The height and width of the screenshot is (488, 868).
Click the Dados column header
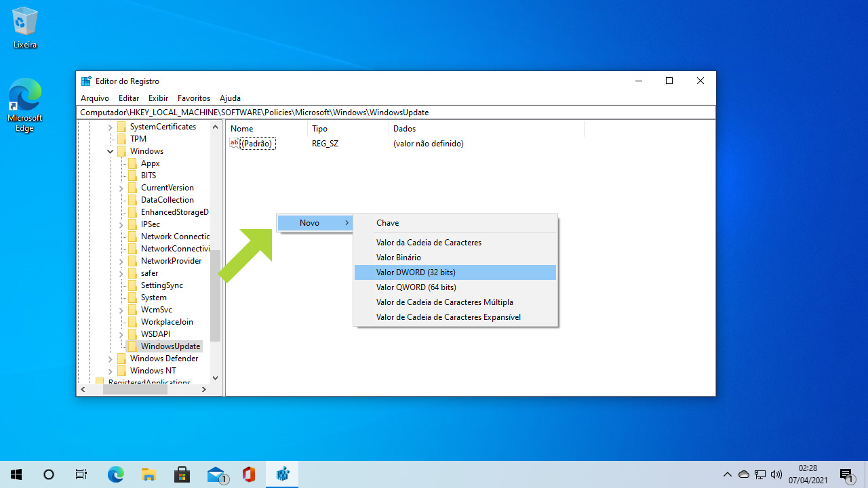(x=486, y=129)
